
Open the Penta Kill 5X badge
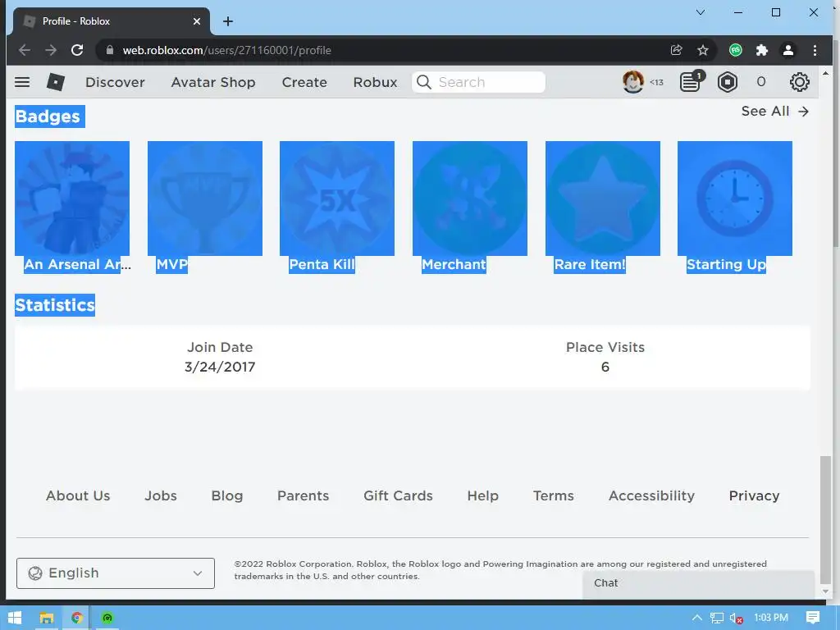(x=337, y=199)
